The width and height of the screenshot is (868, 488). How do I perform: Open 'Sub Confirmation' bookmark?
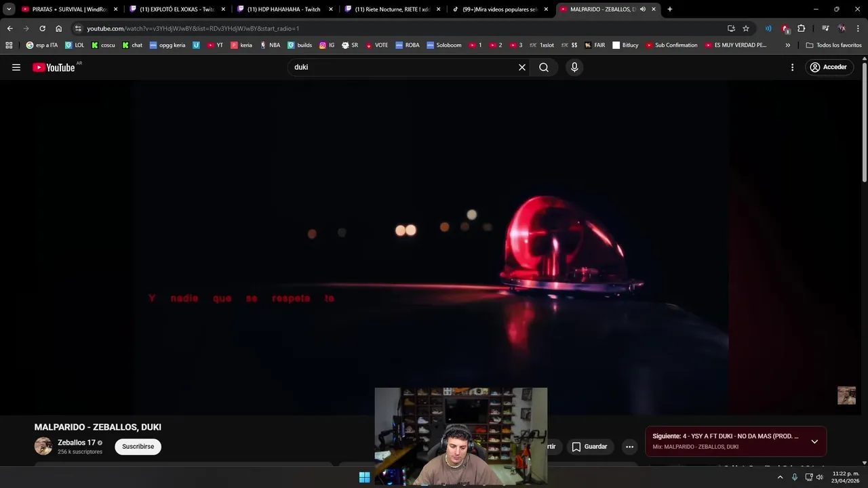point(671,45)
